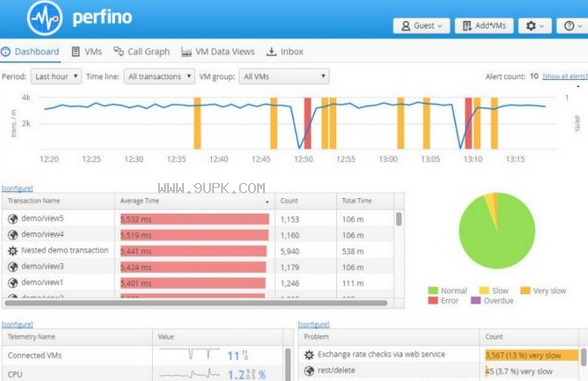
Task: Sort by Transaction Name column header
Action: [58, 201]
